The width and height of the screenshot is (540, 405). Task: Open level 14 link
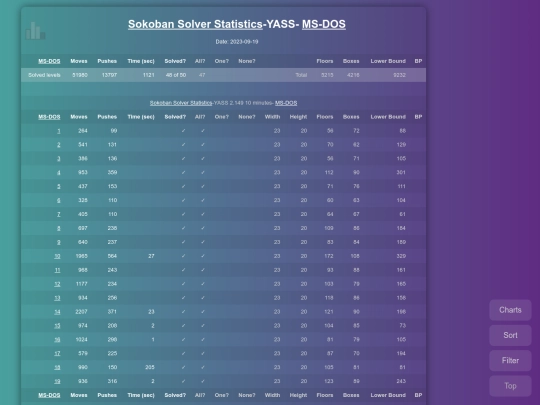[x=57, y=312]
